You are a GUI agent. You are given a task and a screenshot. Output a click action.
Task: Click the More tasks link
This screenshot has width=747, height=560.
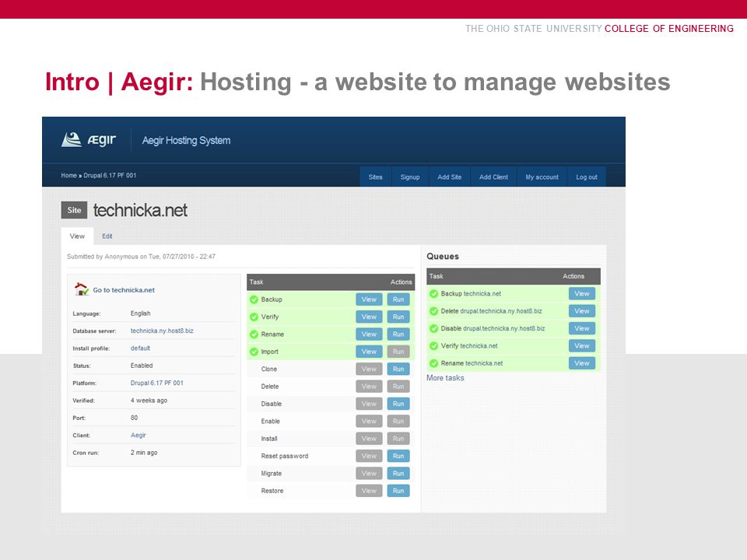445,378
